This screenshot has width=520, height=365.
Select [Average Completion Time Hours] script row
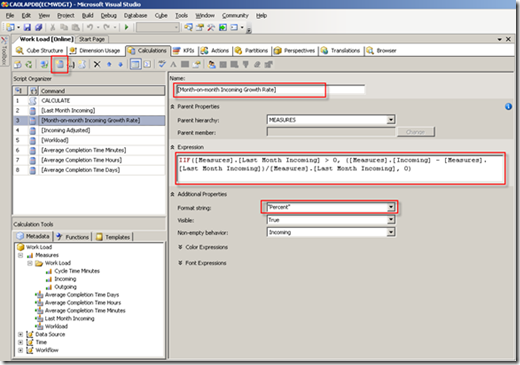[89, 160]
